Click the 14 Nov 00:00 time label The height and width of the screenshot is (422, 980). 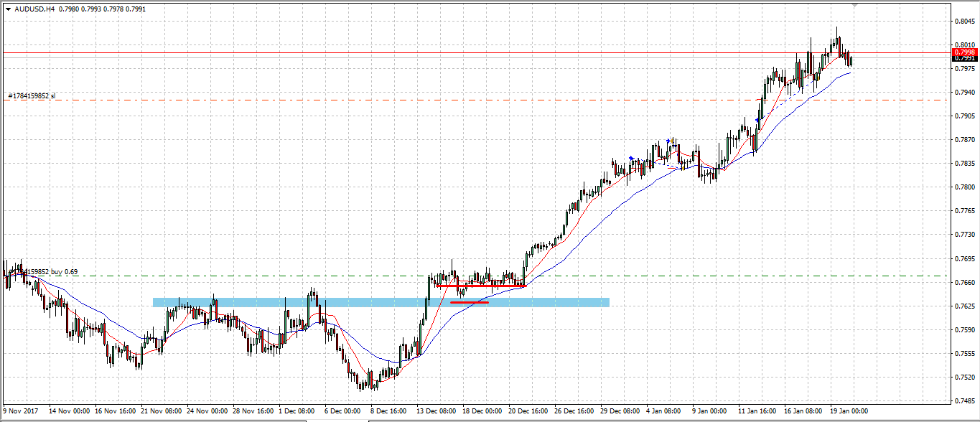[70, 411]
